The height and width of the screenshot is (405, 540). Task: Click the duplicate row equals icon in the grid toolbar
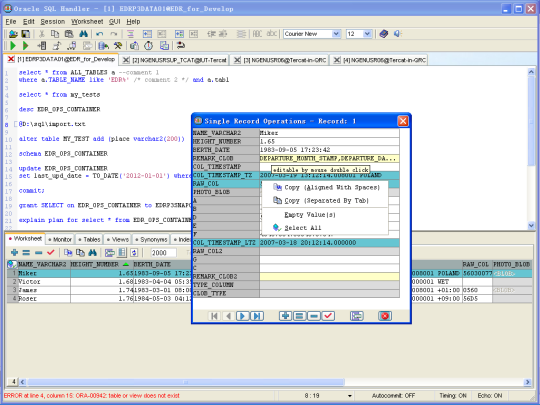pyautogui.click(x=26, y=252)
